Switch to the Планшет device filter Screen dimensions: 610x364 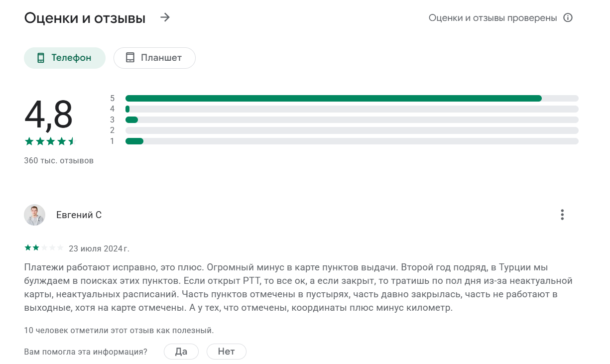coord(154,58)
